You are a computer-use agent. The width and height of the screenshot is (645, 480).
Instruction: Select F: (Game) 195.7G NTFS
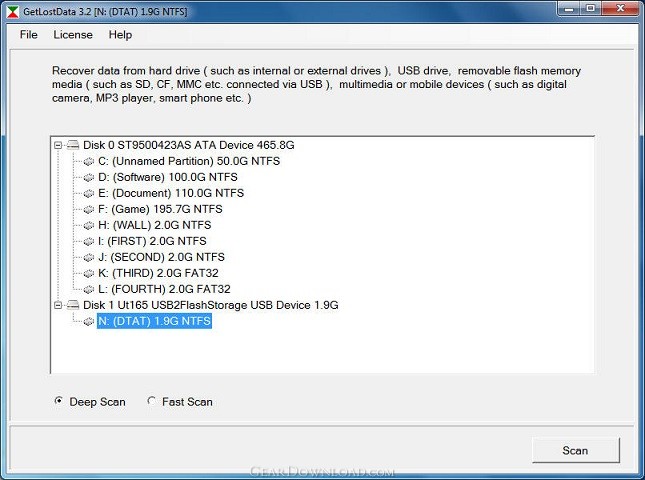coord(160,209)
